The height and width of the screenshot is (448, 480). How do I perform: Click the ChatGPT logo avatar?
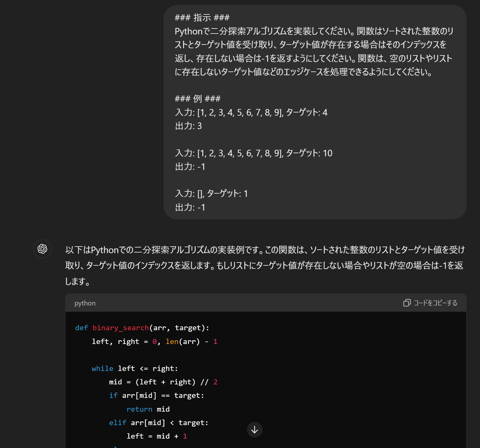click(x=42, y=249)
